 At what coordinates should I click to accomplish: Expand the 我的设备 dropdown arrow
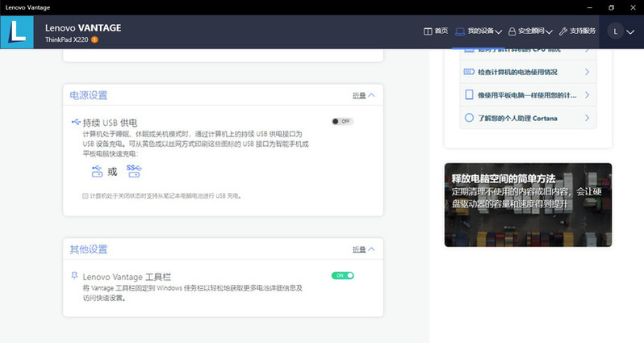click(x=499, y=32)
